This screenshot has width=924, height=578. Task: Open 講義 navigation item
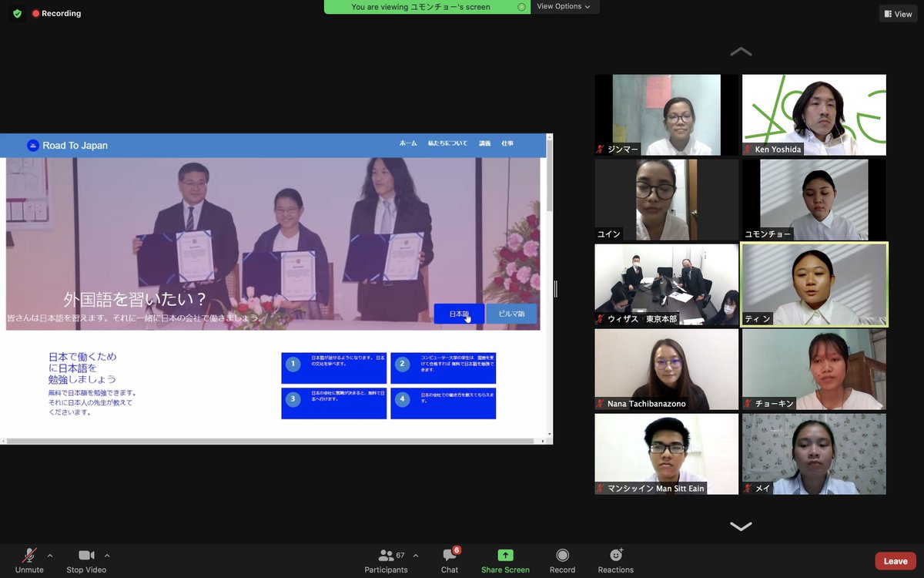(484, 143)
